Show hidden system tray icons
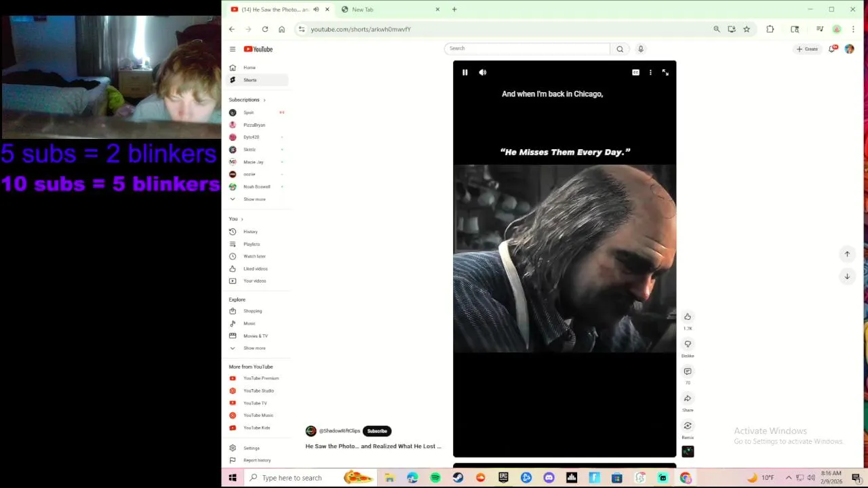868x488 pixels. [x=789, y=478]
